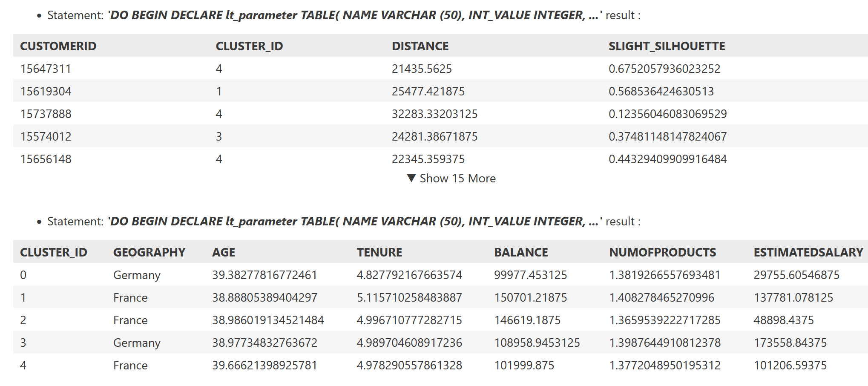Click the NUMOFPRODUCTS column header
This screenshot has width=868, height=386.
tap(662, 252)
